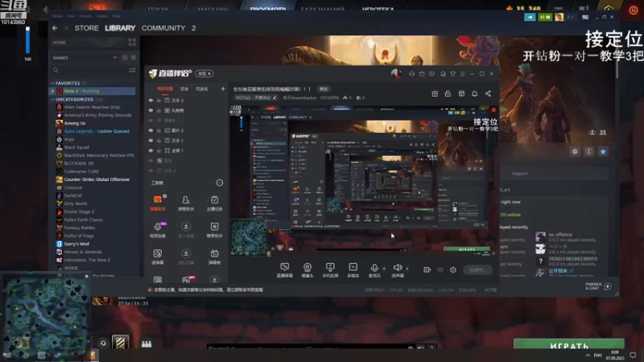This screenshot has height=362, width=644.
Task: Edit the DOTA2 category pencil icon
Action: 275,97
